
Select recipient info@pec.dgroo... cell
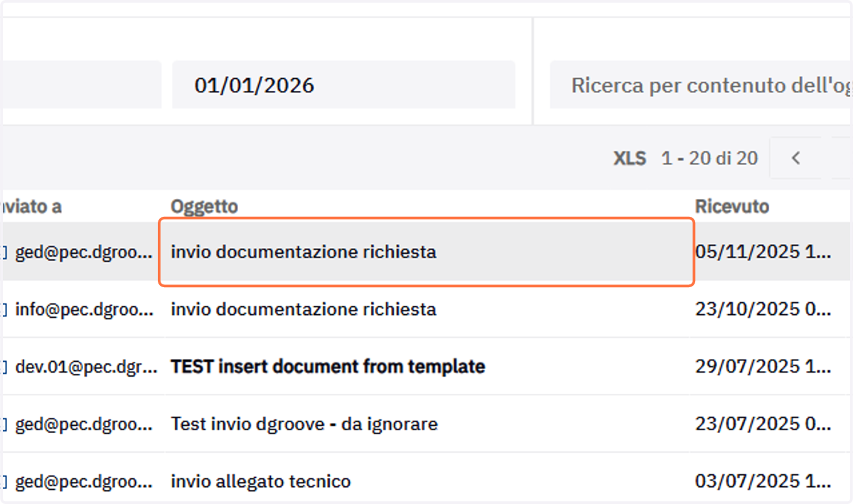click(83, 309)
